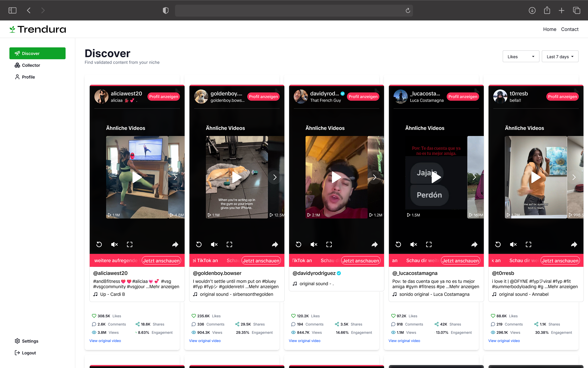This screenshot has height=368, width=588.
Task: Show next similar video in goldenboy card
Action: 275,177
